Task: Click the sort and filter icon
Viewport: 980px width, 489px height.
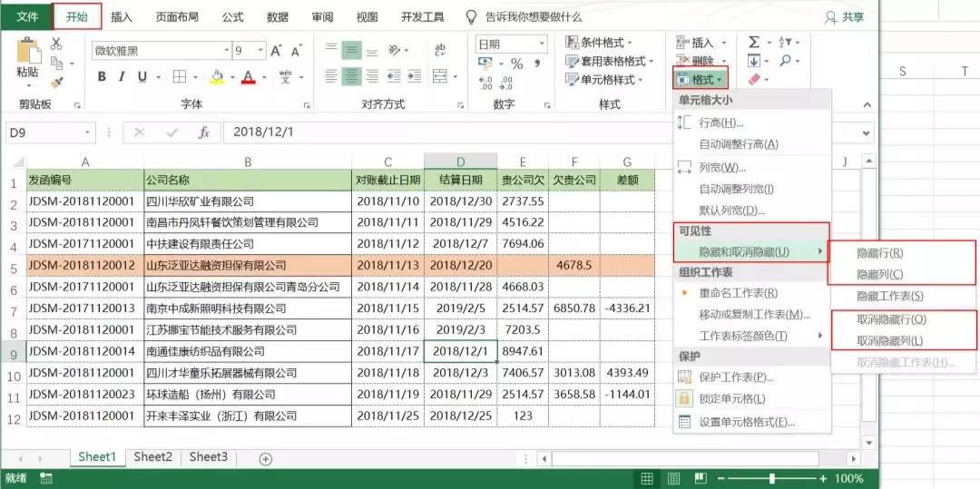Action: pos(786,42)
